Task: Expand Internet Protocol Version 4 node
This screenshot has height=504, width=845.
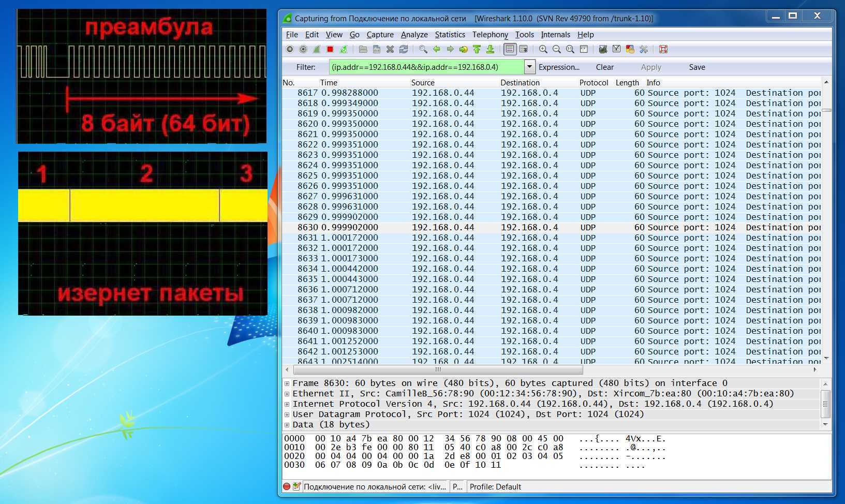Action: [x=287, y=404]
